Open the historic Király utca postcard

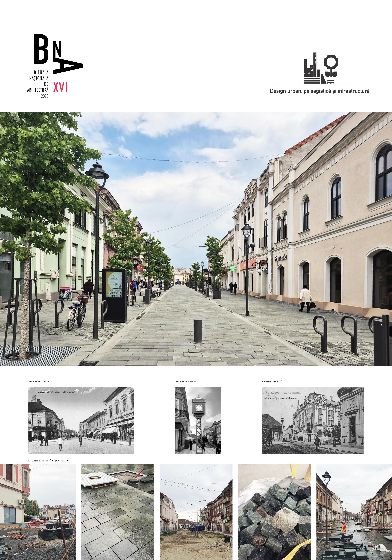(x=81, y=421)
